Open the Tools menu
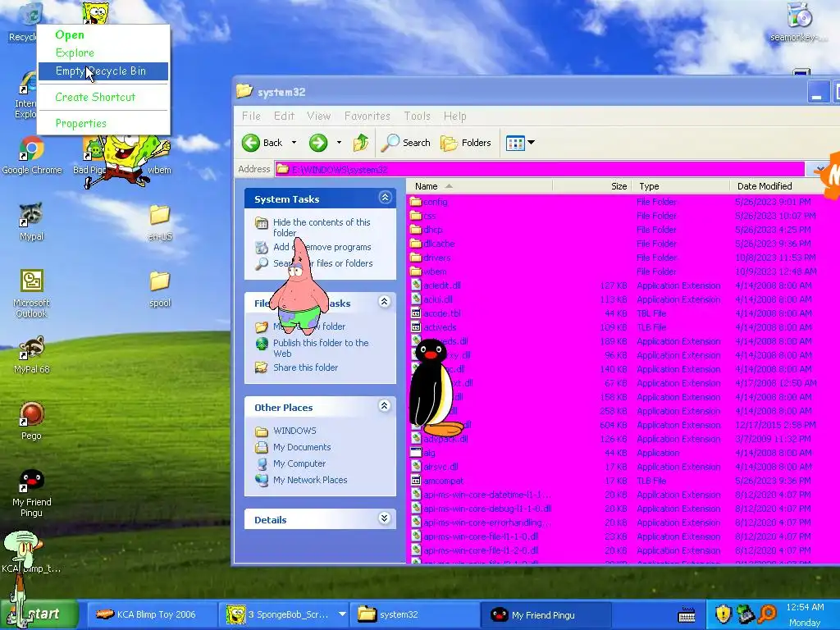Image resolution: width=840 pixels, height=630 pixels. 417,116
